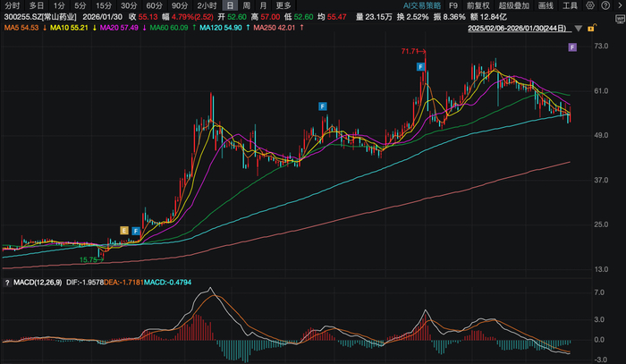Click the MA5 54.53 indicator label

(x=21, y=28)
